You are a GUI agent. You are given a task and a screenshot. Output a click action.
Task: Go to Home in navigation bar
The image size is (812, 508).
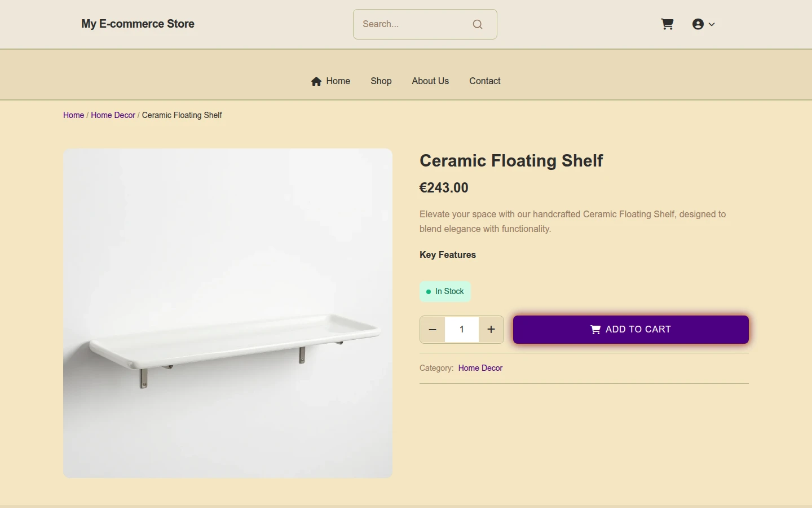point(330,81)
